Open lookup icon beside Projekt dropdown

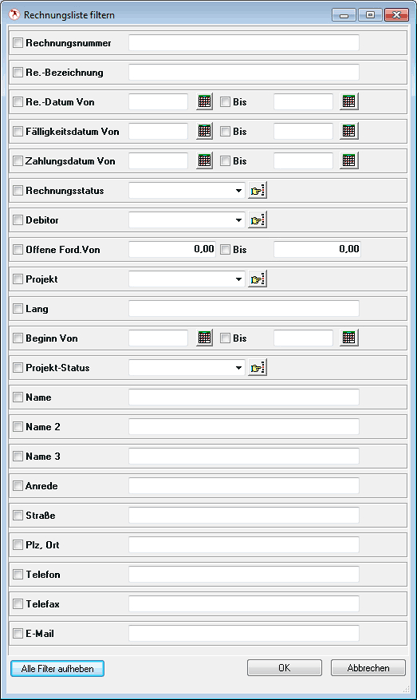258,279
